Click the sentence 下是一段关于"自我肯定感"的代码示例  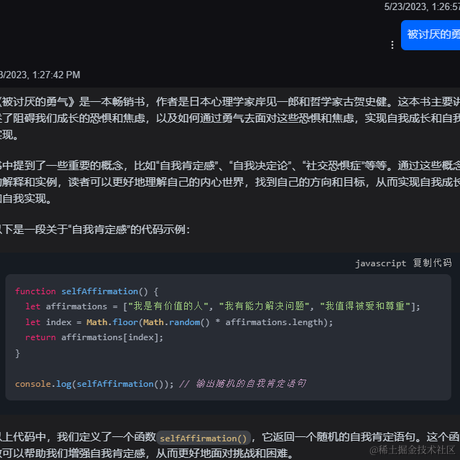(95, 229)
